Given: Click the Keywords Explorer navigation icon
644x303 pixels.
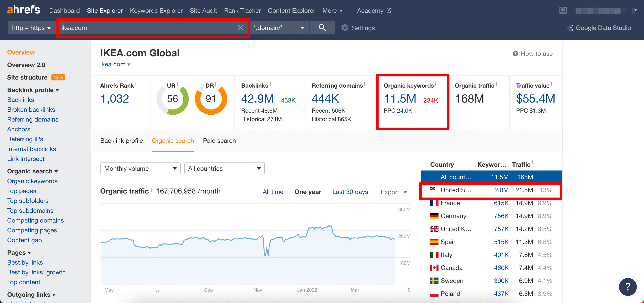Looking at the screenshot, I should [x=156, y=10].
